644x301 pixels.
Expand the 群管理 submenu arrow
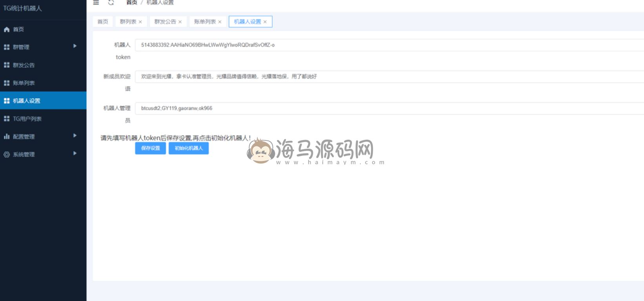pyautogui.click(x=75, y=46)
